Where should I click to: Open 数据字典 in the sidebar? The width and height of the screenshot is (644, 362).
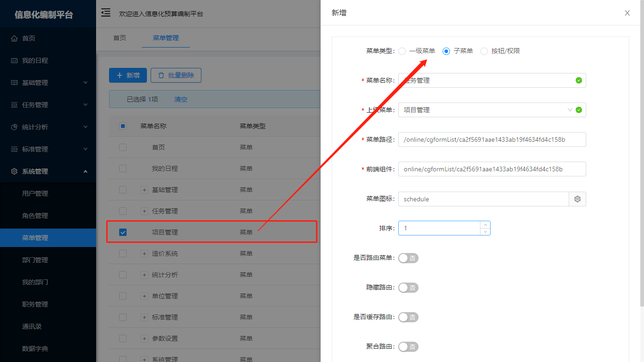pyautogui.click(x=48, y=349)
